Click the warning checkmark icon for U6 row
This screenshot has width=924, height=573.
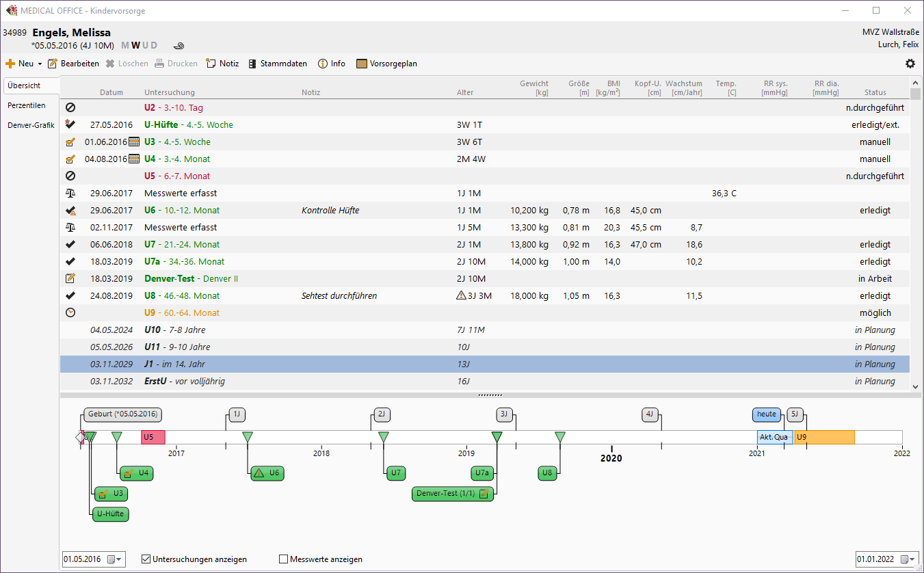(70, 211)
